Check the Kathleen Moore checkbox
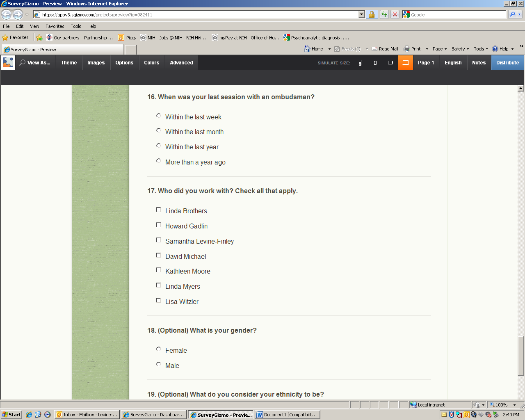Viewport: 525px width, 420px height. [x=158, y=270]
